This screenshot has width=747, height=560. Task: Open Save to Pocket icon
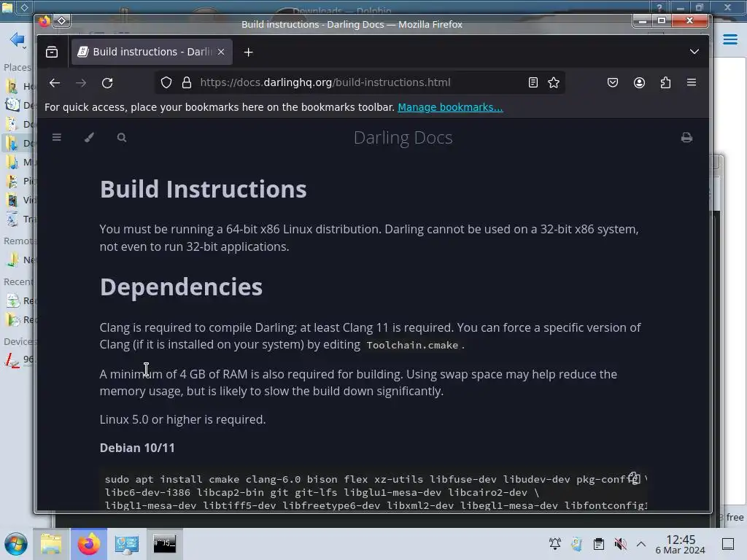(613, 83)
